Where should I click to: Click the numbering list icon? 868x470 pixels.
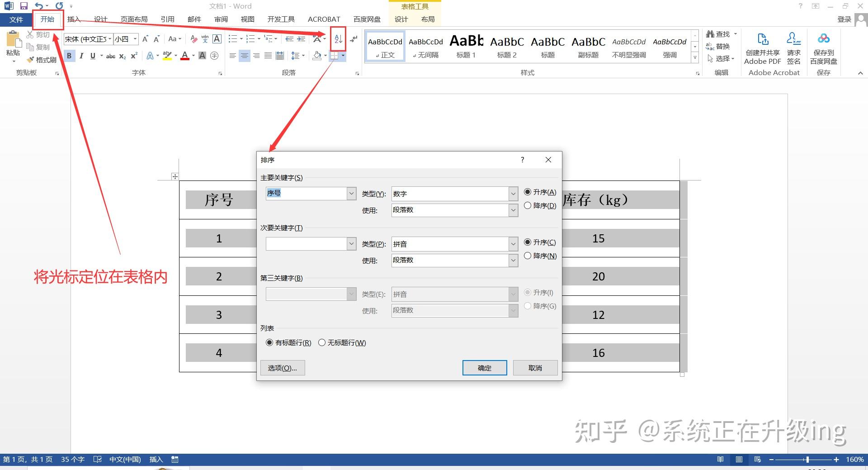(x=250, y=39)
